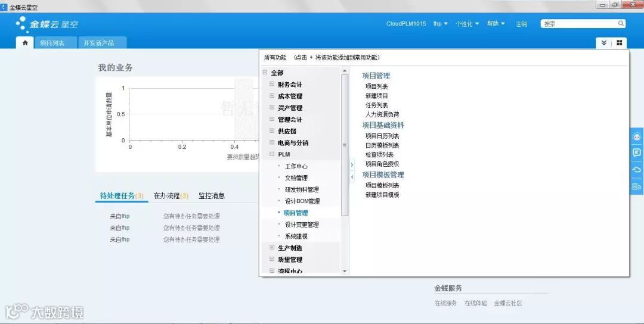Collapse the PLM tree node
This screenshot has height=324, width=644.
[x=271, y=154]
